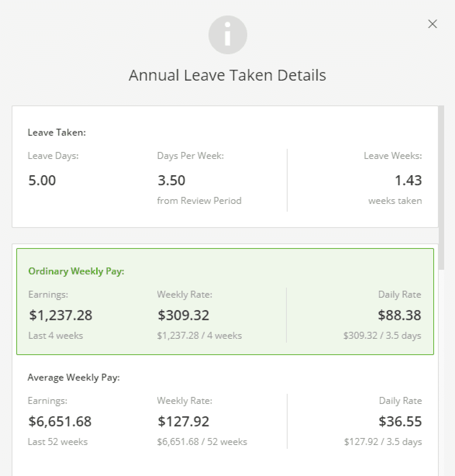Viewport: 455px width, 476px height.
Task: Click the Weekly Rate value $127.92
Action: coord(183,421)
